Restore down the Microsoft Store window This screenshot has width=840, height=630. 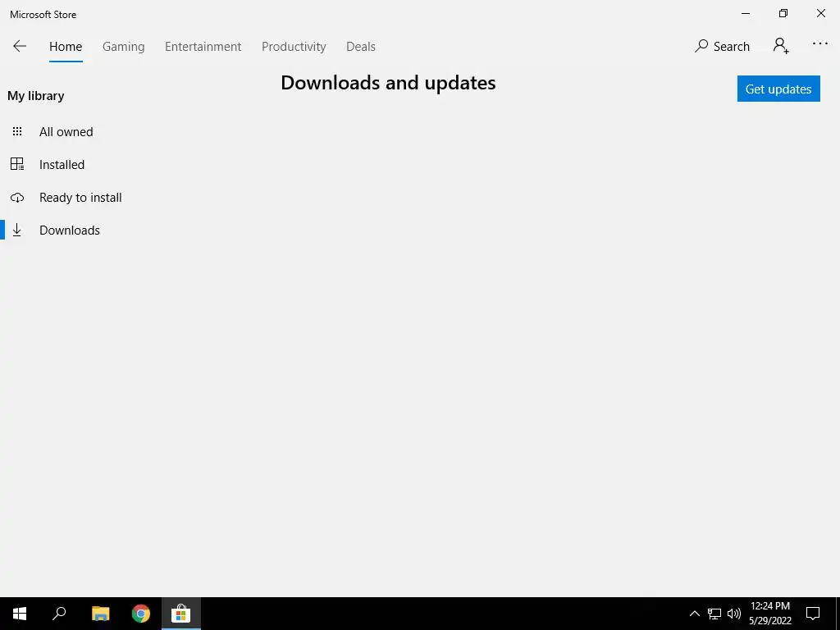pyautogui.click(x=783, y=13)
